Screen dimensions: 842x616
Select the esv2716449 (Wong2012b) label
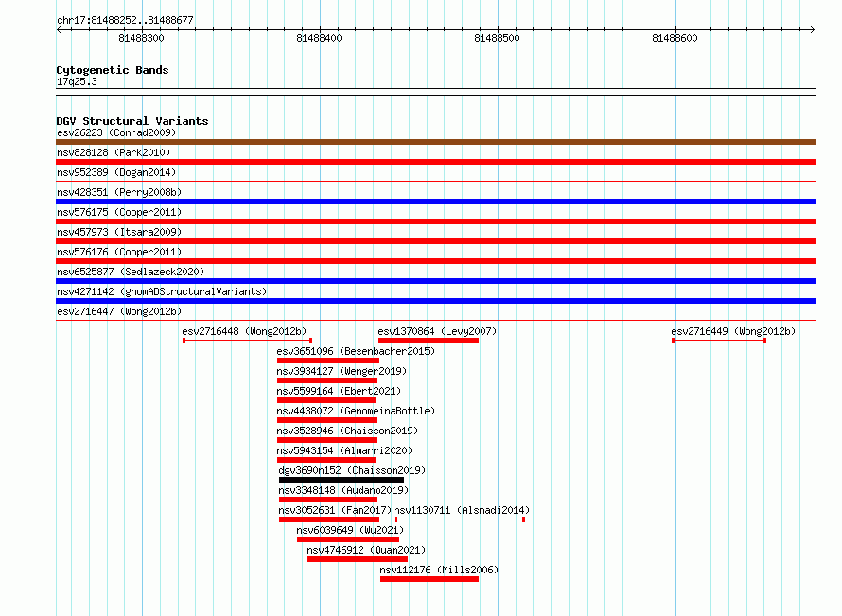coord(733,331)
